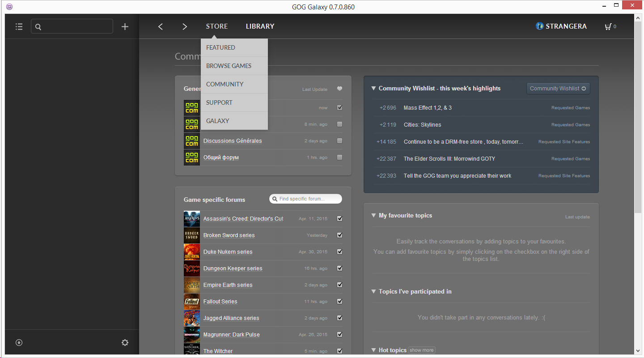Image resolution: width=644 pixels, height=358 pixels.
Task: Open the Mass Effect 1,2, & 3 wishlist entry
Action: click(x=428, y=108)
